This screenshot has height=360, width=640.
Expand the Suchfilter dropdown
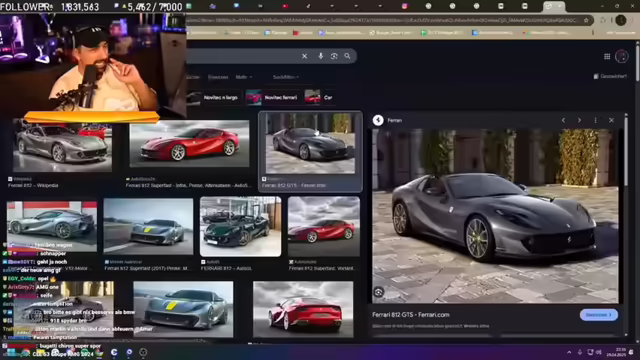[286, 77]
